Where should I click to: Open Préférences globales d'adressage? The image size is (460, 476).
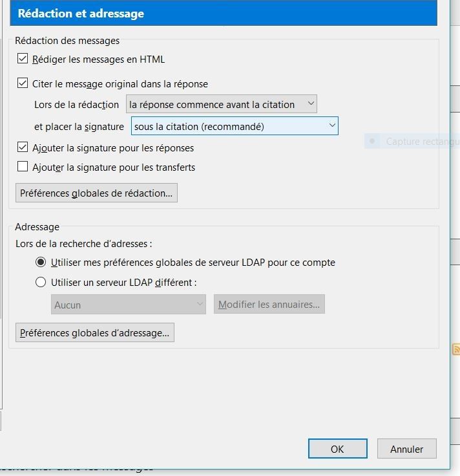click(94, 333)
